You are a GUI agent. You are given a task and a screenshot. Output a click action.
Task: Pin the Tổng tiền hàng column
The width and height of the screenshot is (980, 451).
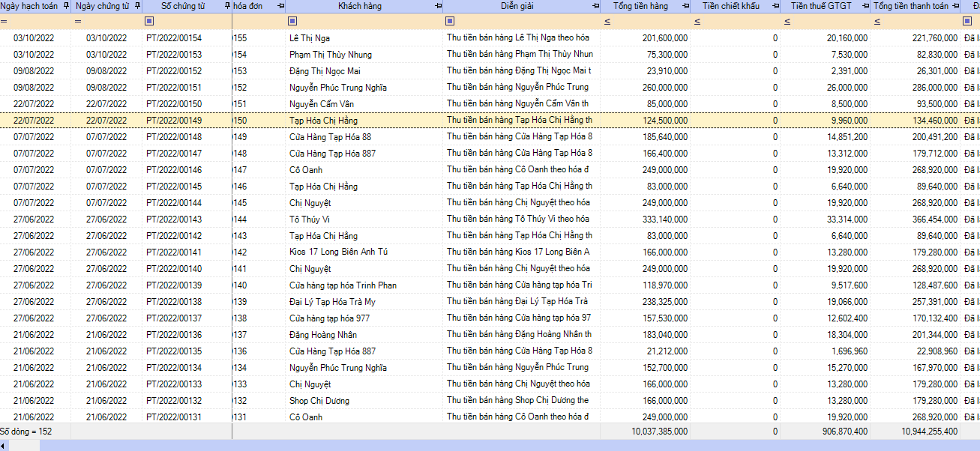(685, 6)
